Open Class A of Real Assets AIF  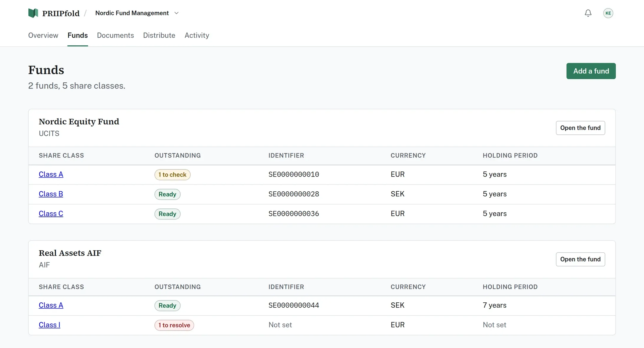[51, 305]
